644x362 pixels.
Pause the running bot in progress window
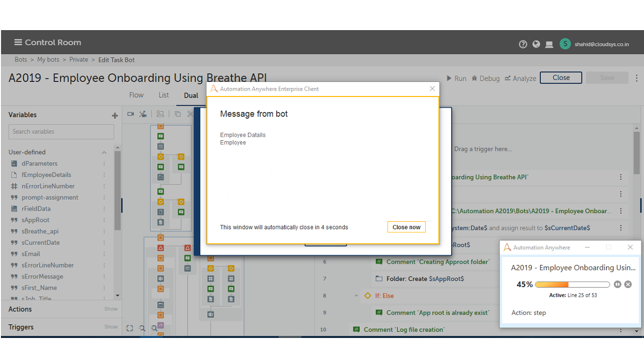618,285
